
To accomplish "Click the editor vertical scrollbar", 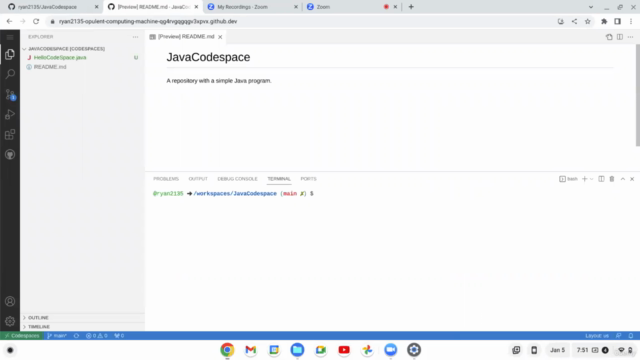I will coord(637,95).
